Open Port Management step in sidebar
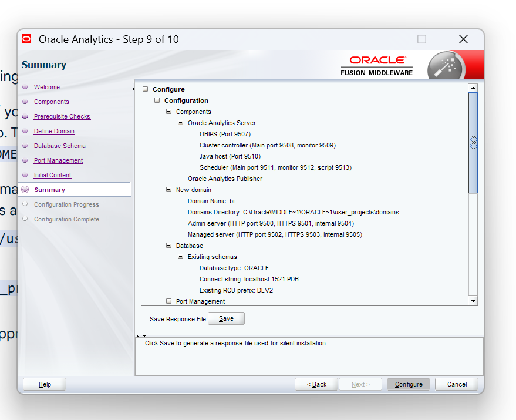The image size is (516, 420). 58,160
